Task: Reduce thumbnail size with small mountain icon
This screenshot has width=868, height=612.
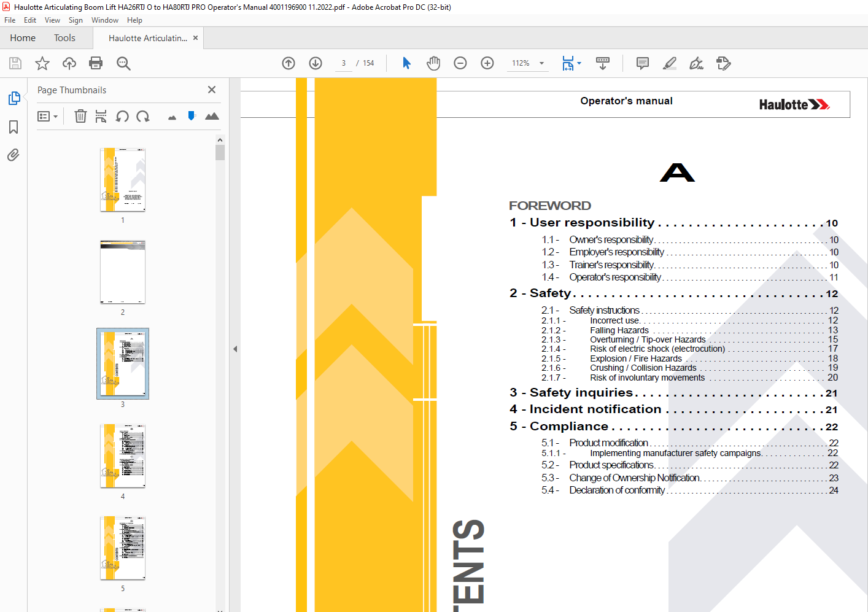Action: click(172, 117)
